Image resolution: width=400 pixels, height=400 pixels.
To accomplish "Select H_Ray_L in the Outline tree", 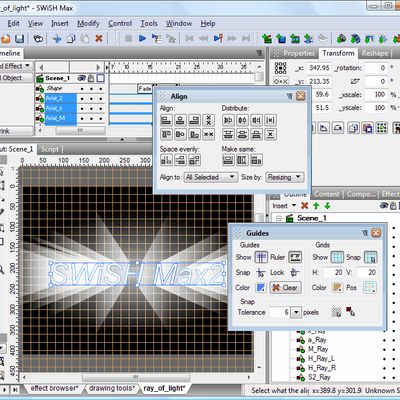I will coord(321,359).
